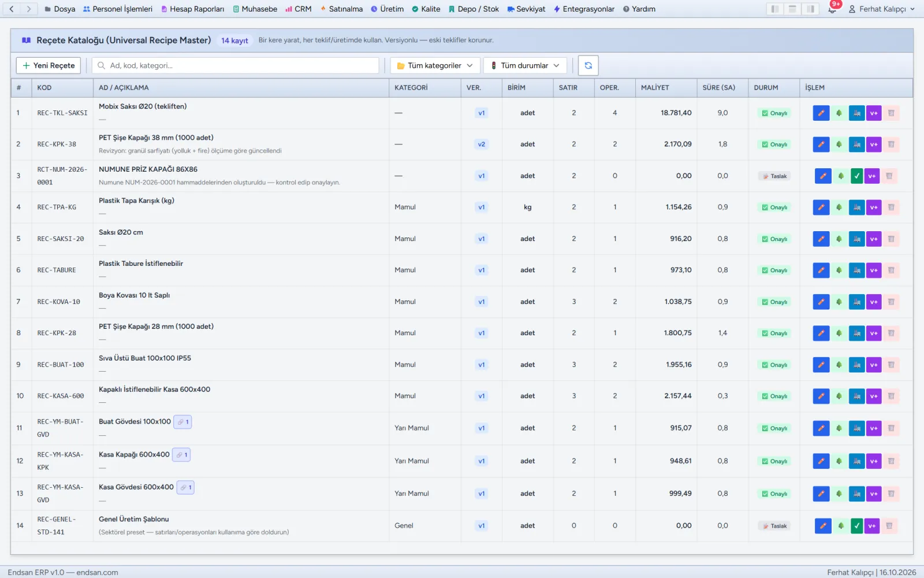The height and width of the screenshot is (578, 924).
Task: Click V+ version icon for REC-KASA-600
Action: (874, 397)
